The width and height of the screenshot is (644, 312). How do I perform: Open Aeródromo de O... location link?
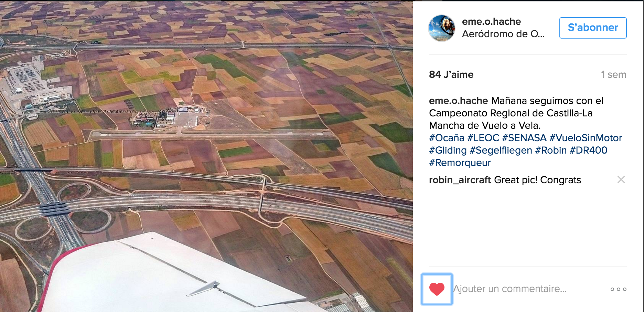coord(503,34)
